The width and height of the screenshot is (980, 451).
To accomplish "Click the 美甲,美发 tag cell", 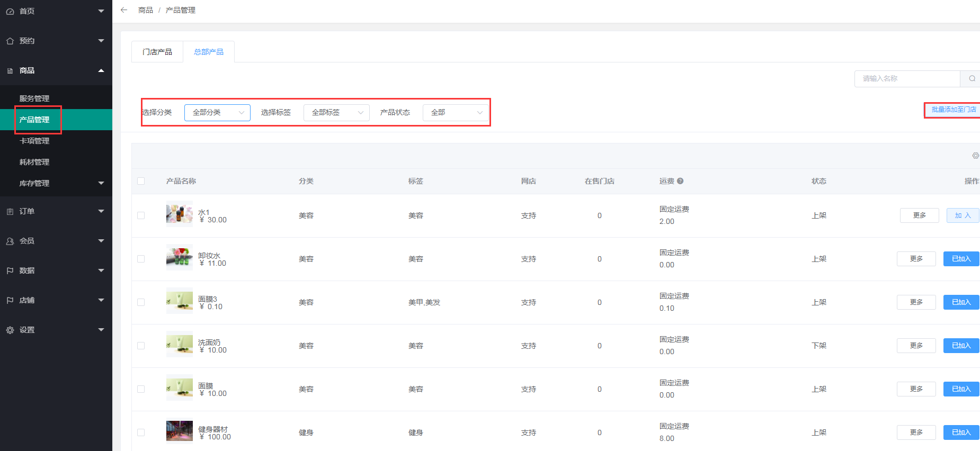I will tap(424, 302).
